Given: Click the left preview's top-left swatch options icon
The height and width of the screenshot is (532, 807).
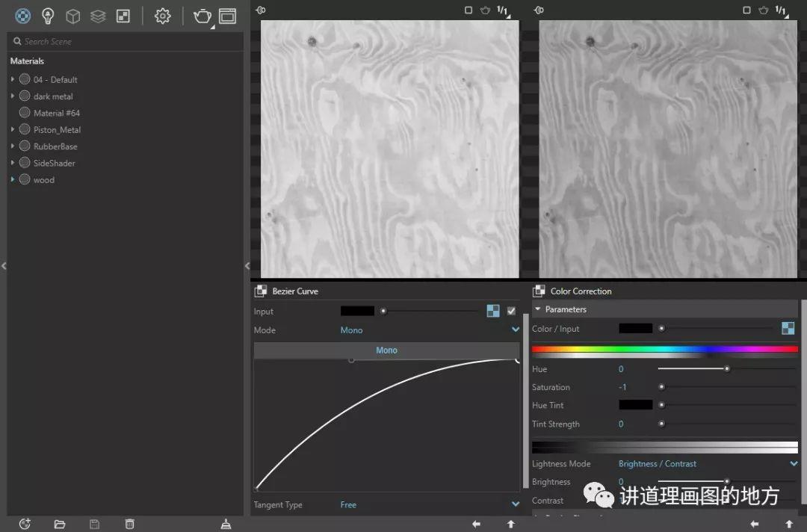Looking at the screenshot, I should pyautogui.click(x=261, y=10).
